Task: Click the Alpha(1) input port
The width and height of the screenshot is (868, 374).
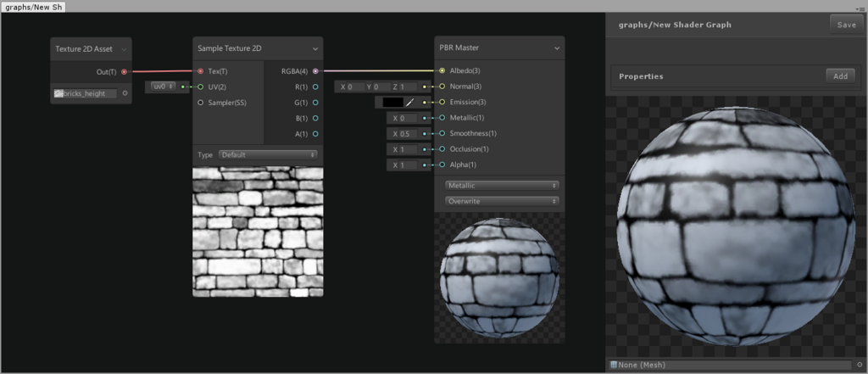Action: coord(442,165)
